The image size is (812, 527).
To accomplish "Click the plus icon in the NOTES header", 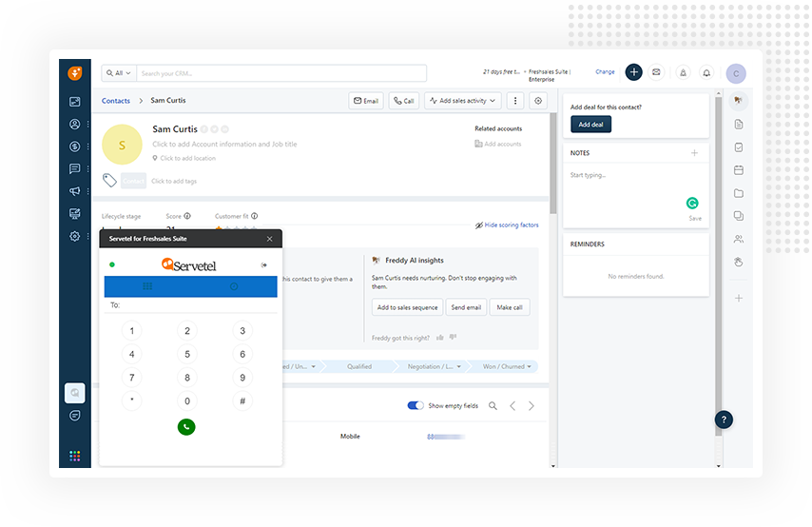I will click(694, 153).
